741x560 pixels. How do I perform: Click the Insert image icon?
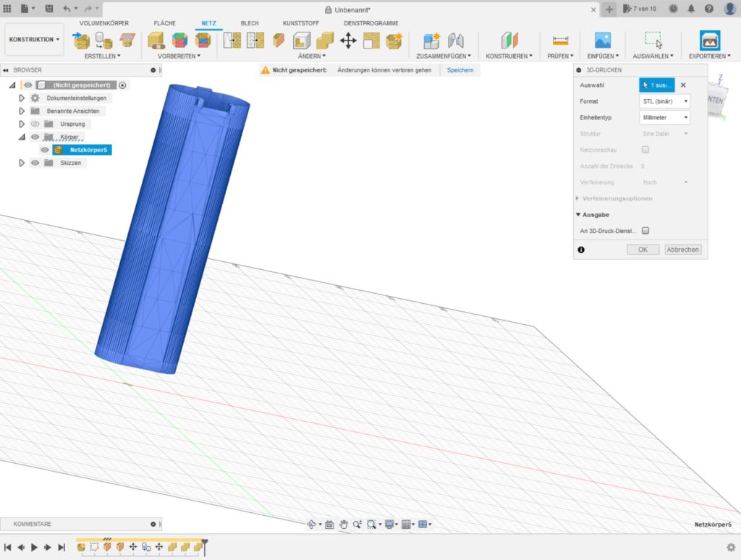[603, 41]
